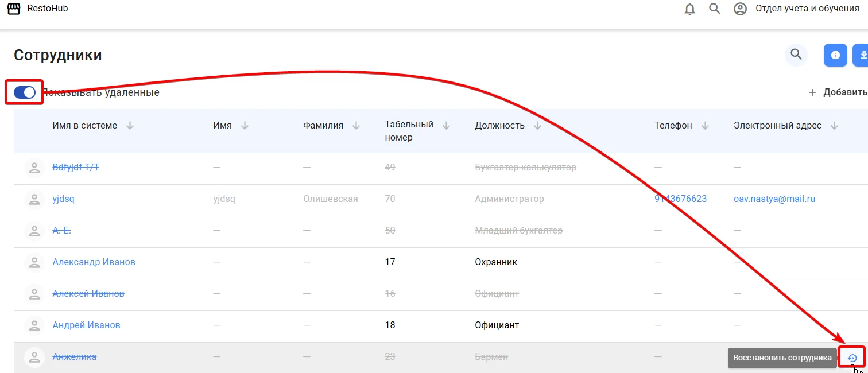Image resolution: width=868 pixels, height=373 pixels.
Task: Open the user account profile icon
Action: [x=741, y=9]
